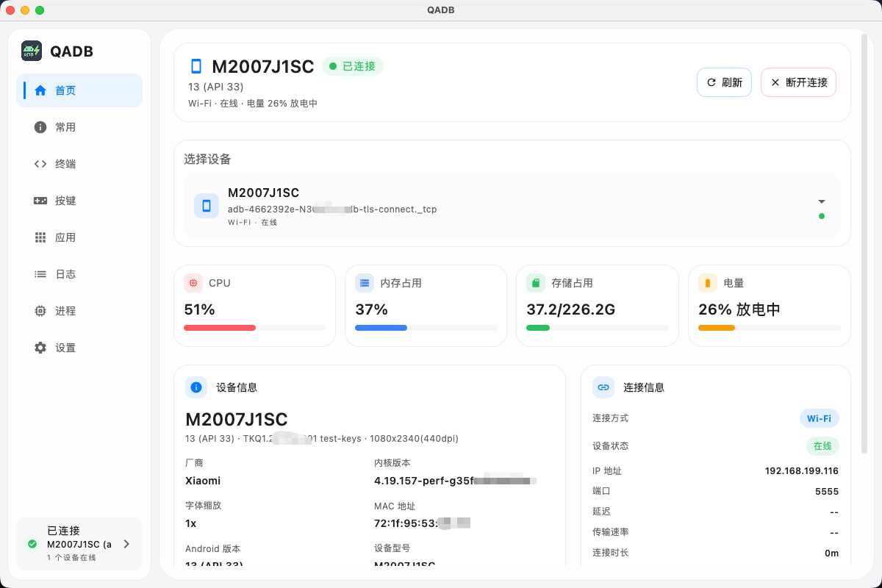Click the phone icon in device selector

(x=207, y=206)
